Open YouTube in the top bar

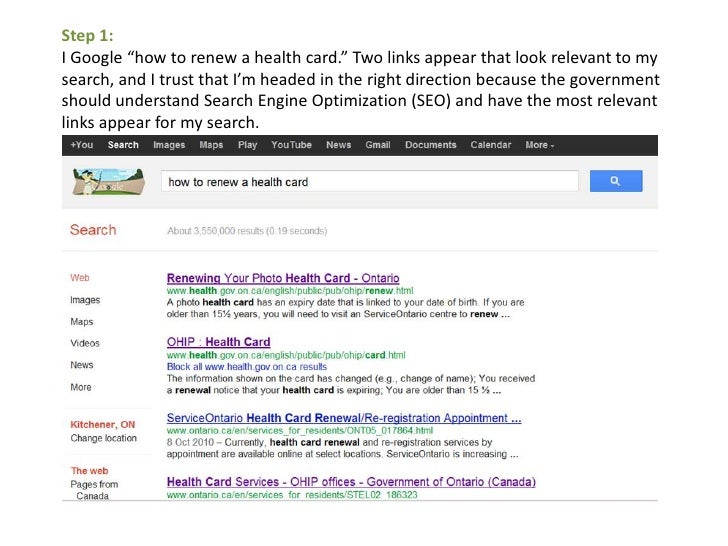click(291, 145)
